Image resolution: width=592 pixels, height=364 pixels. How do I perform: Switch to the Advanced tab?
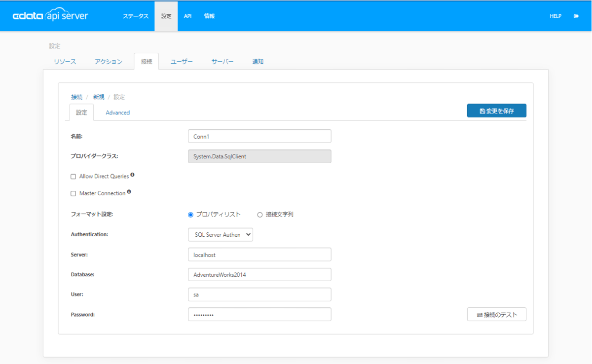pyautogui.click(x=118, y=112)
